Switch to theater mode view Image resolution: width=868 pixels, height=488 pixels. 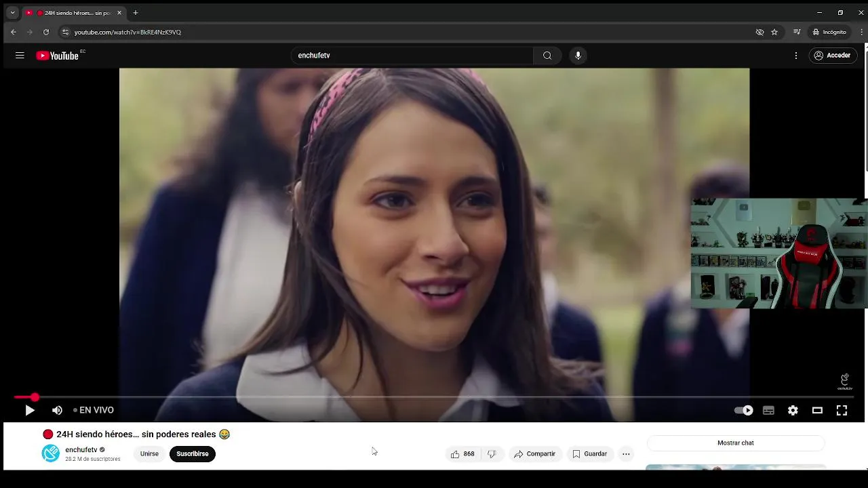tap(817, 410)
